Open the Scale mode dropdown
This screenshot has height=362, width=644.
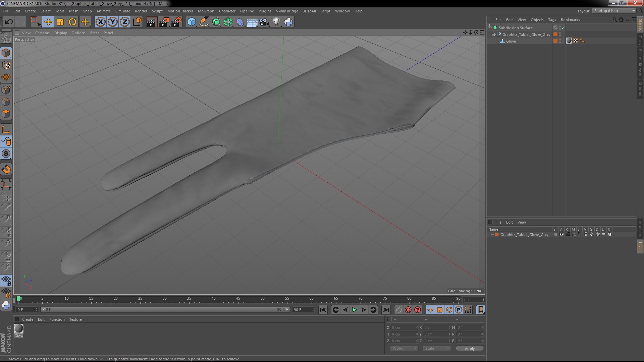[x=436, y=348]
